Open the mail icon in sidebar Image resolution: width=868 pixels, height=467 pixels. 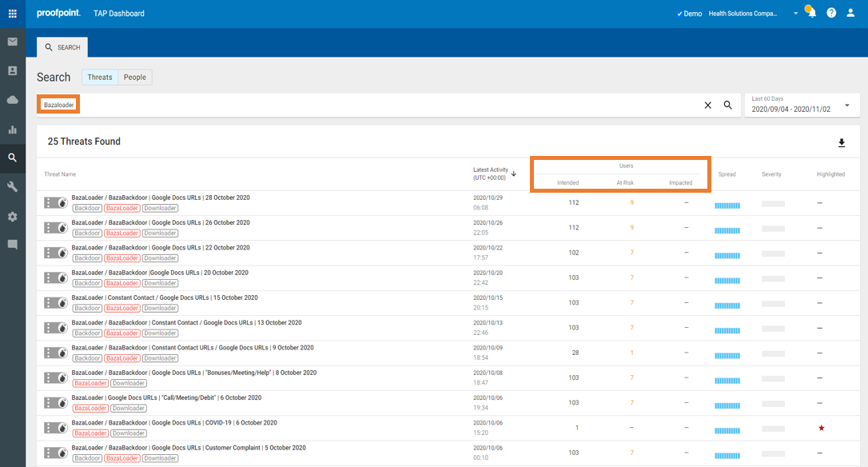pyautogui.click(x=12, y=42)
